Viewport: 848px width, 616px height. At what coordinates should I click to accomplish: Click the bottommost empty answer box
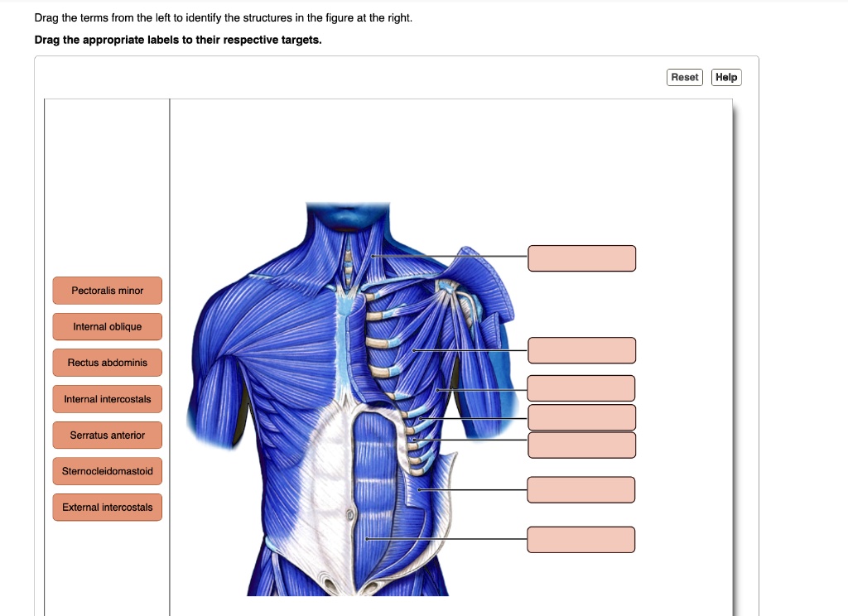click(581, 539)
